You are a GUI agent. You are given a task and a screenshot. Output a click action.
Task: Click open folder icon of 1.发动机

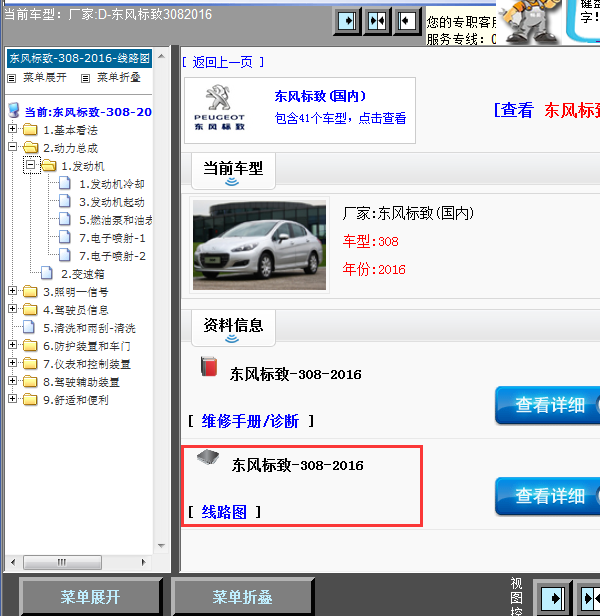(49, 165)
